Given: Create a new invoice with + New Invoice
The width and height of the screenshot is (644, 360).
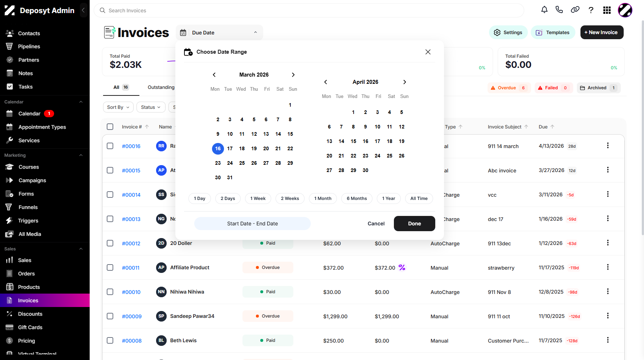Looking at the screenshot, I should pos(602,32).
